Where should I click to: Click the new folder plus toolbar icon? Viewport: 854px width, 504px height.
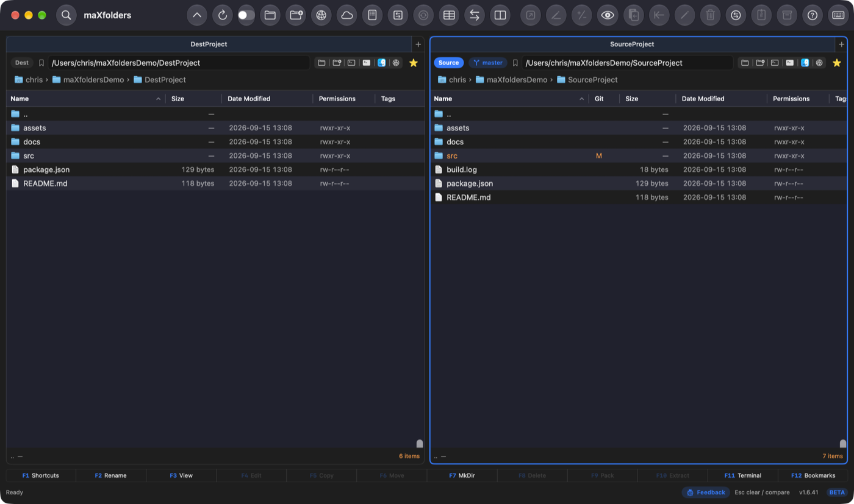coord(296,15)
